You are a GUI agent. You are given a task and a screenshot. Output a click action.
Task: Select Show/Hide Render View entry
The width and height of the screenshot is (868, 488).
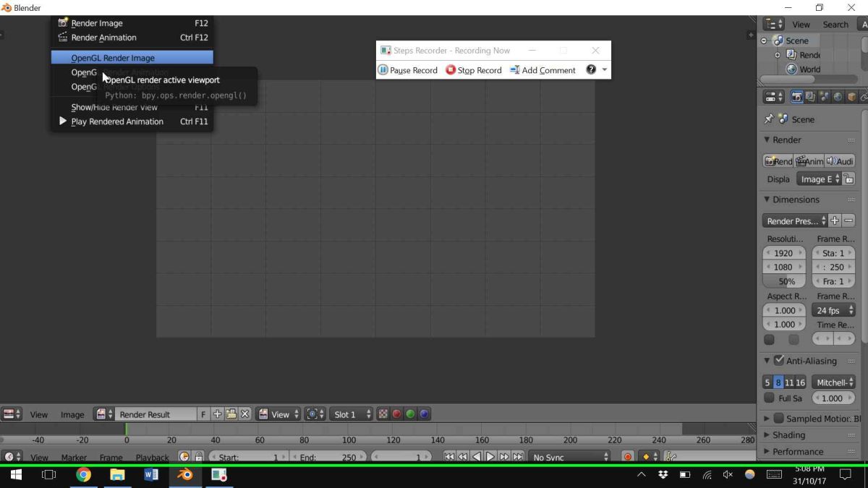coord(132,107)
